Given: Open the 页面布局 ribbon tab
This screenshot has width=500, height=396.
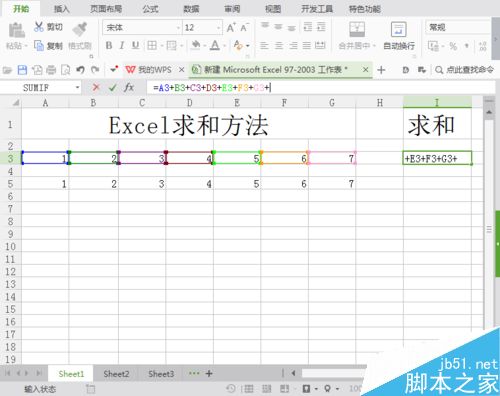Looking at the screenshot, I should [106, 9].
